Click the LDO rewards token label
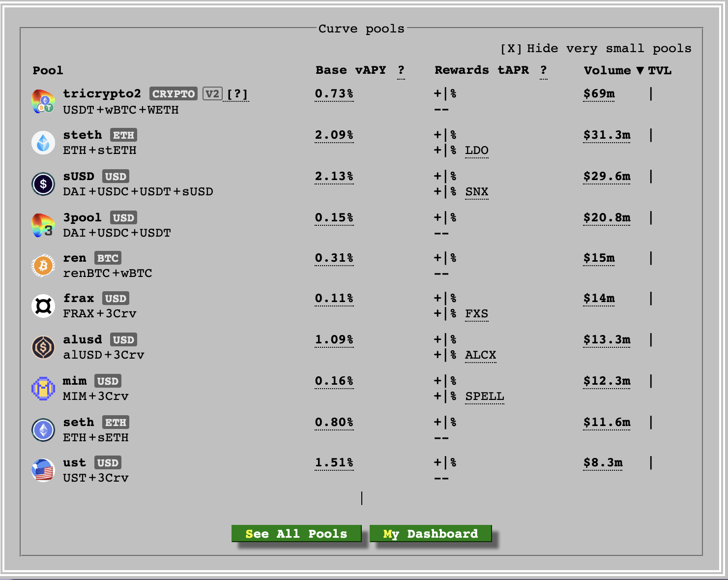Screen dimensions: 728x580 (x=477, y=151)
